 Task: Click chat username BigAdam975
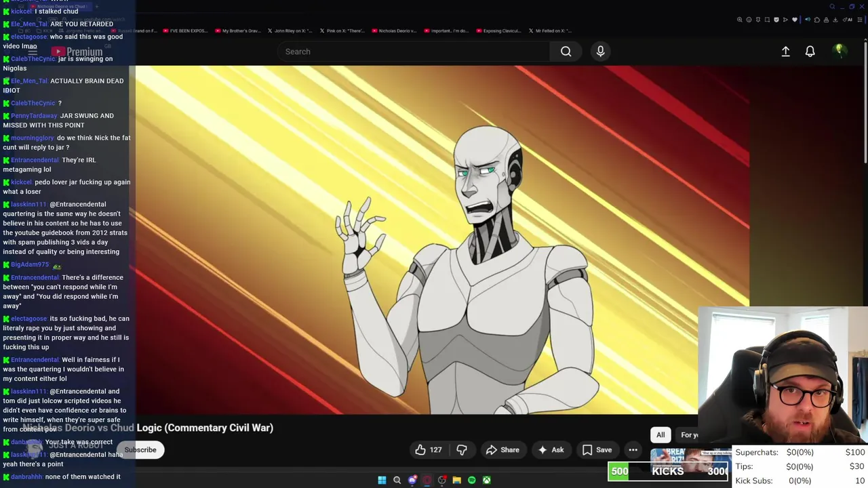tap(30, 264)
